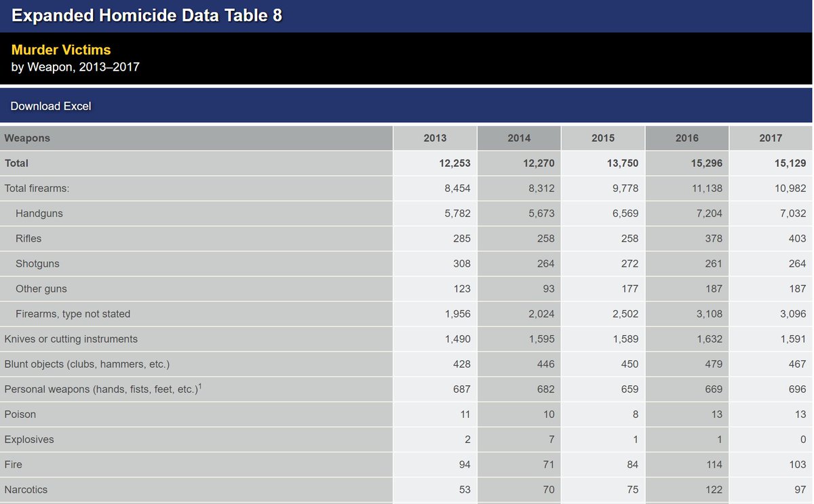The width and height of the screenshot is (814, 504).
Task: Click the Poison row label
Action: [20, 414]
